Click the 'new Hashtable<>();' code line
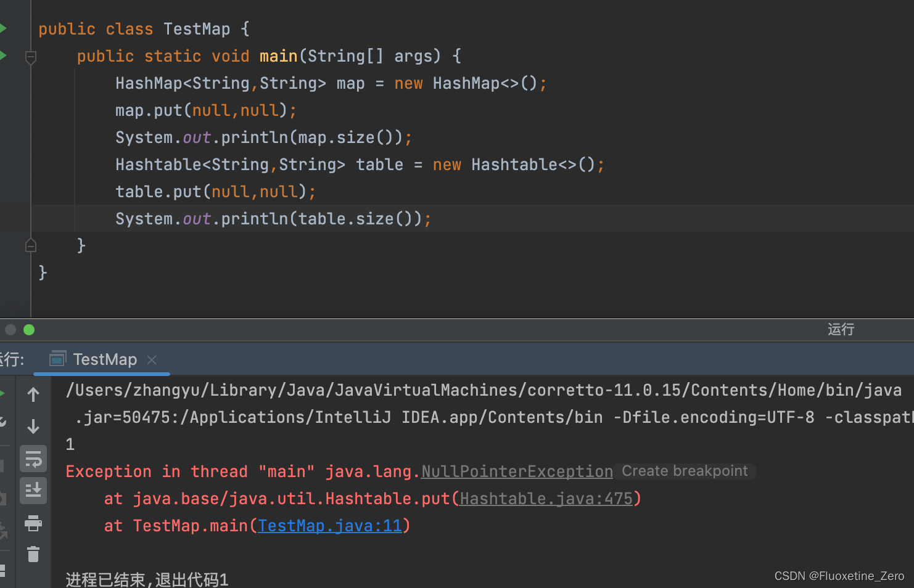The height and width of the screenshot is (588, 914). point(360,165)
